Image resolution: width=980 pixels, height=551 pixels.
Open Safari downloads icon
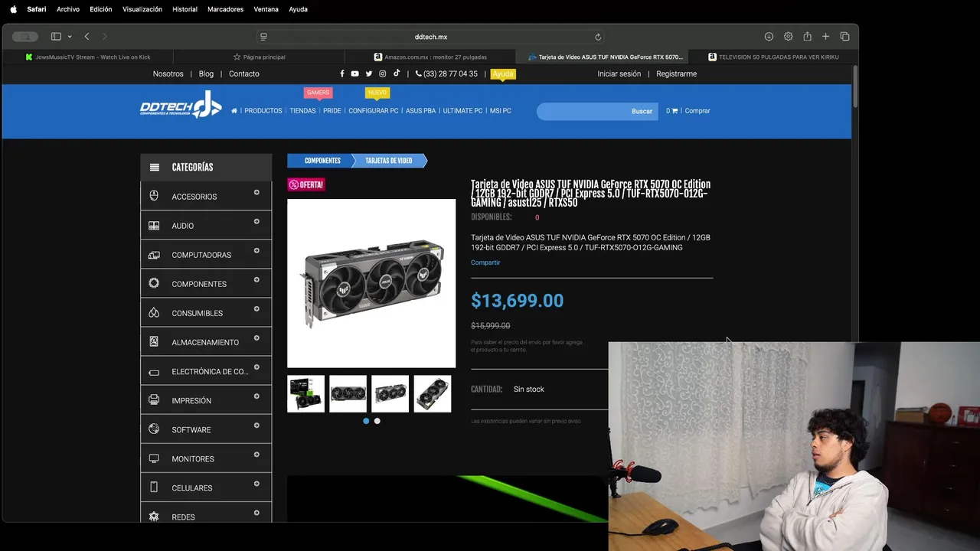click(769, 37)
